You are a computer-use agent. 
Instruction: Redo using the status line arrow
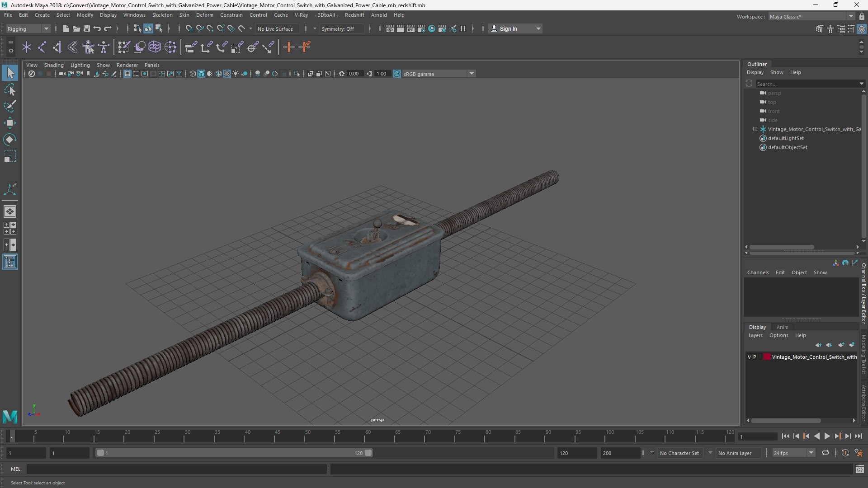tap(108, 28)
